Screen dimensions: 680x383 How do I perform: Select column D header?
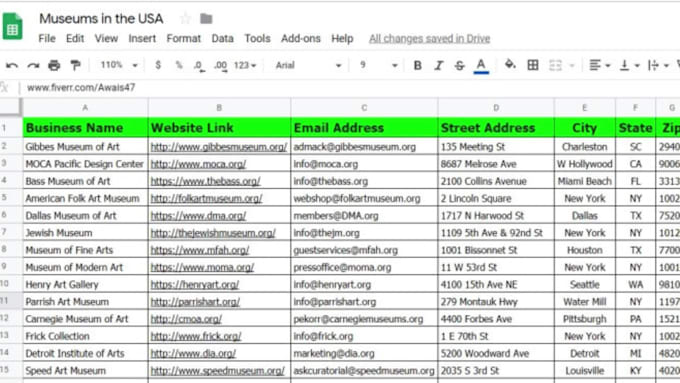pyautogui.click(x=496, y=108)
